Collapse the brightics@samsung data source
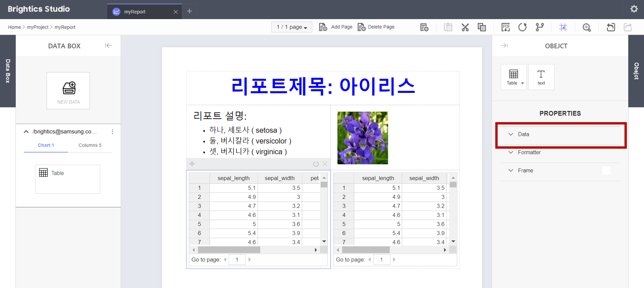Viewport: 644px width, 288px height. (26, 132)
